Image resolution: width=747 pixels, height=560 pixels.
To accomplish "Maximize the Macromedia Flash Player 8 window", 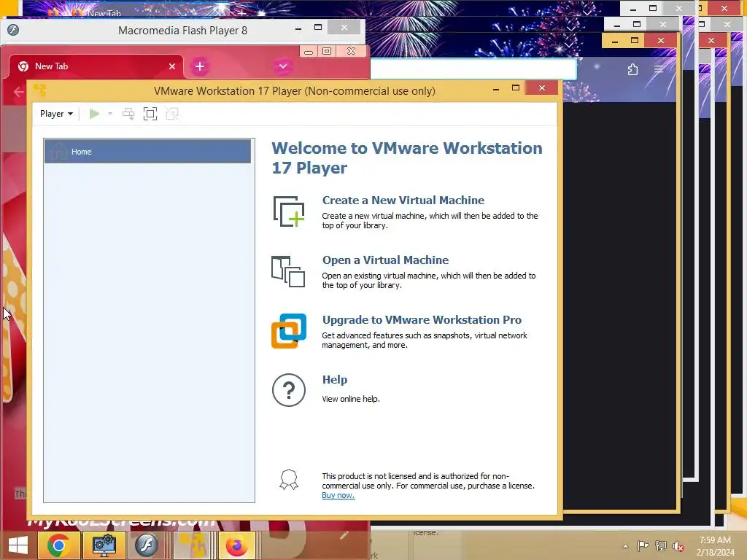I will point(318,28).
